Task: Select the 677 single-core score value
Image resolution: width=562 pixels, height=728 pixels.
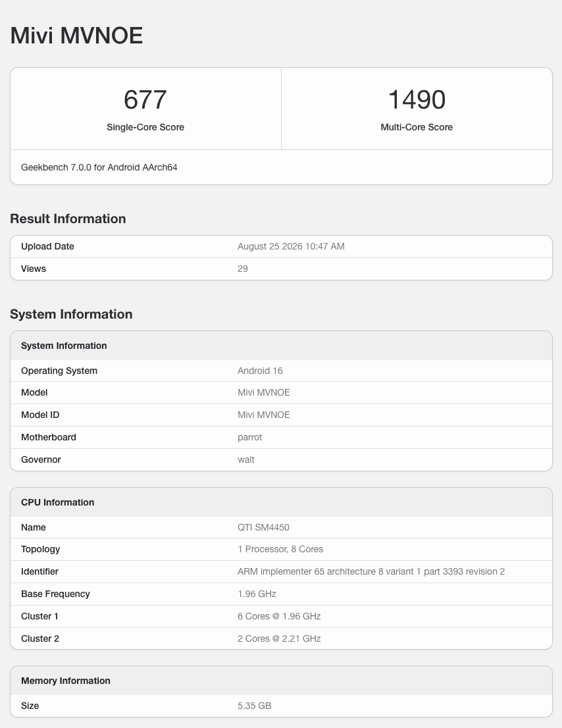Action: 145,99
